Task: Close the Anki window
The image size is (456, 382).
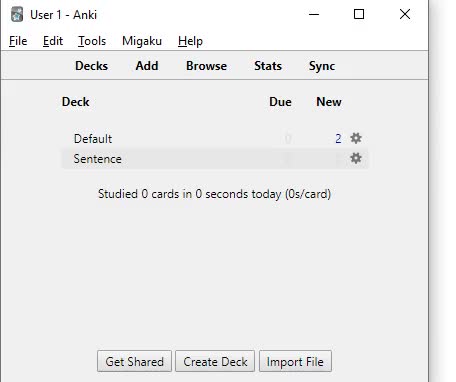Action: tap(405, 14)
